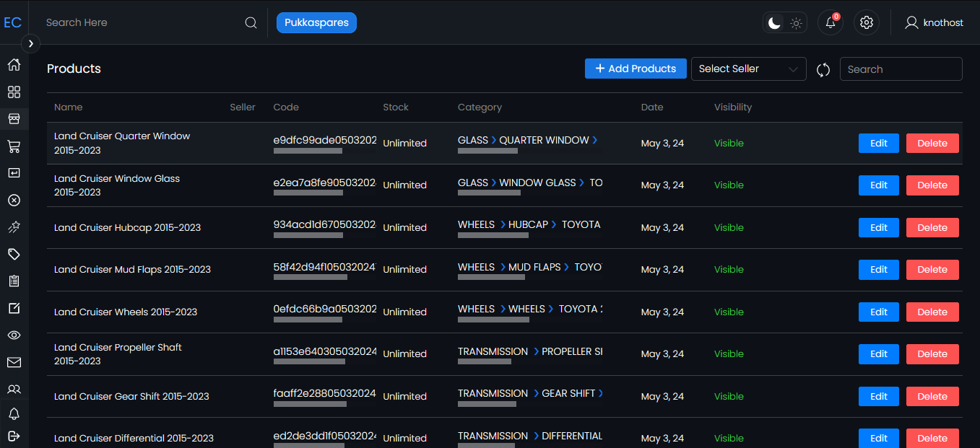
Task: Delete Land Cruiser Hubcap 2015-2023 product
Action: (x=932, y=227)
